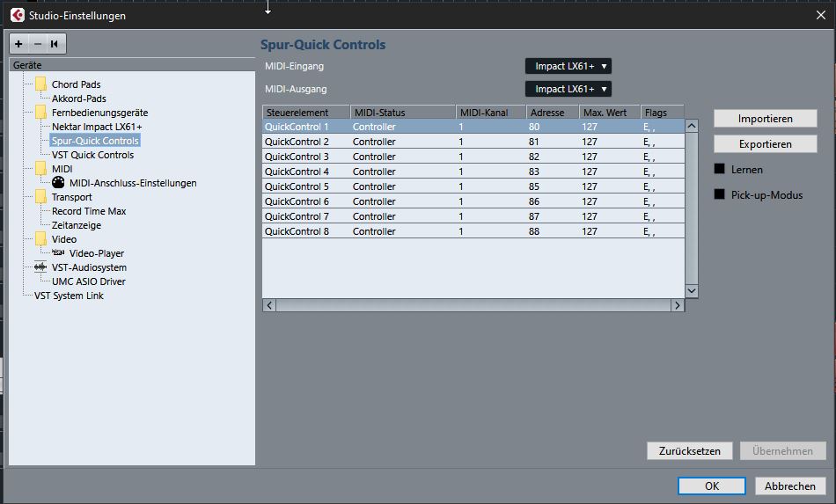
Task: Toggle the Pick-up-Modus checkbox
Action: [x=719, y=194]
